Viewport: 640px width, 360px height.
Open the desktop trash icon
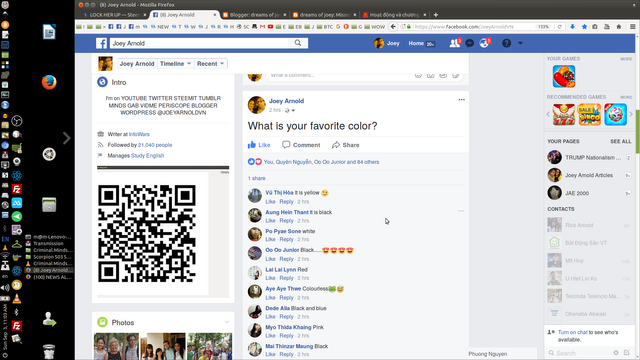click(49, 351)
